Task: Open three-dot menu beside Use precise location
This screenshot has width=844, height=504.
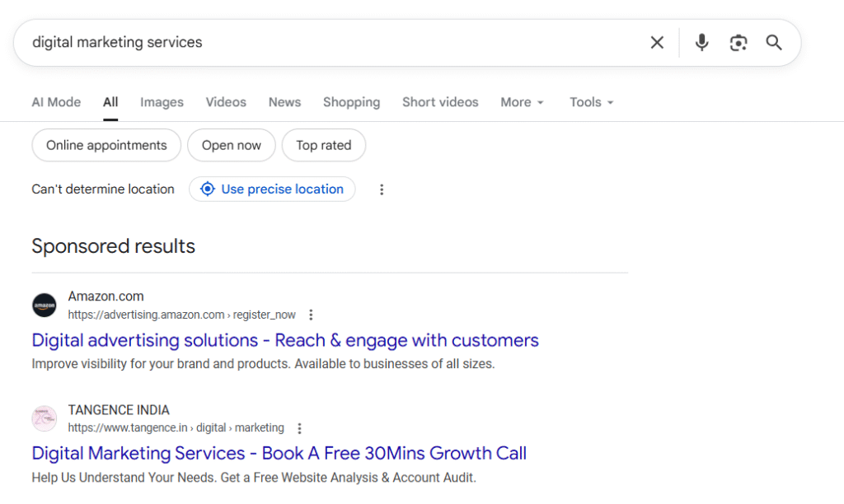Action: (382, 189)
